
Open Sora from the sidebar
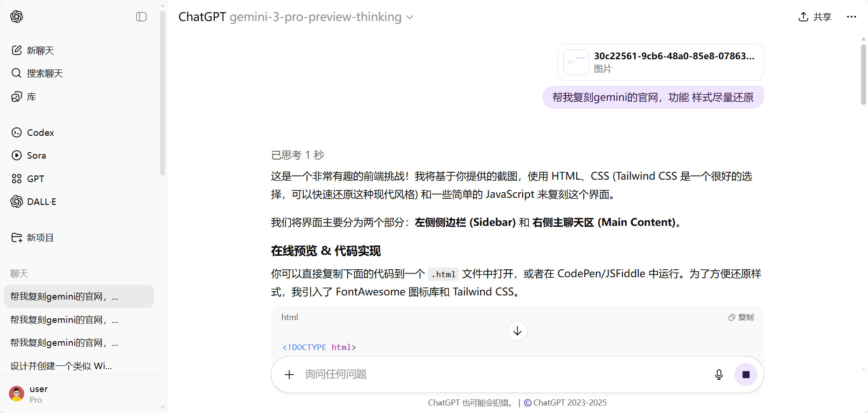tap(29, 155)
